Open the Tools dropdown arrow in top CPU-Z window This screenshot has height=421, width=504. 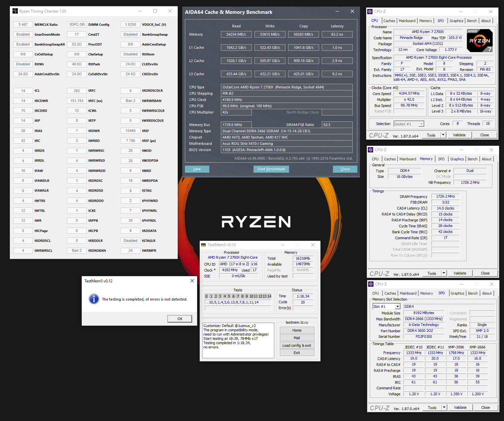pos(443,135)
